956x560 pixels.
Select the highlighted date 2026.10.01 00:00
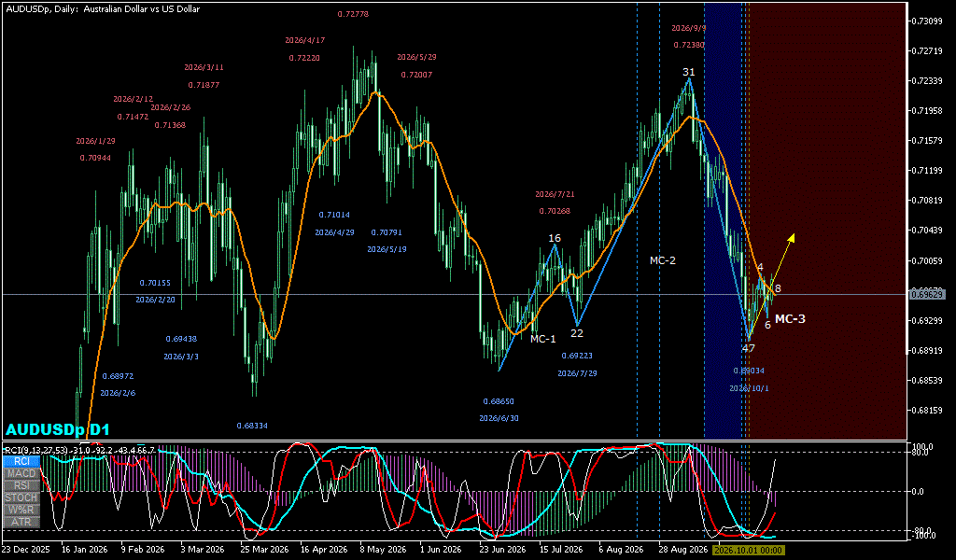pyautogui.click(x=748, y=550)
